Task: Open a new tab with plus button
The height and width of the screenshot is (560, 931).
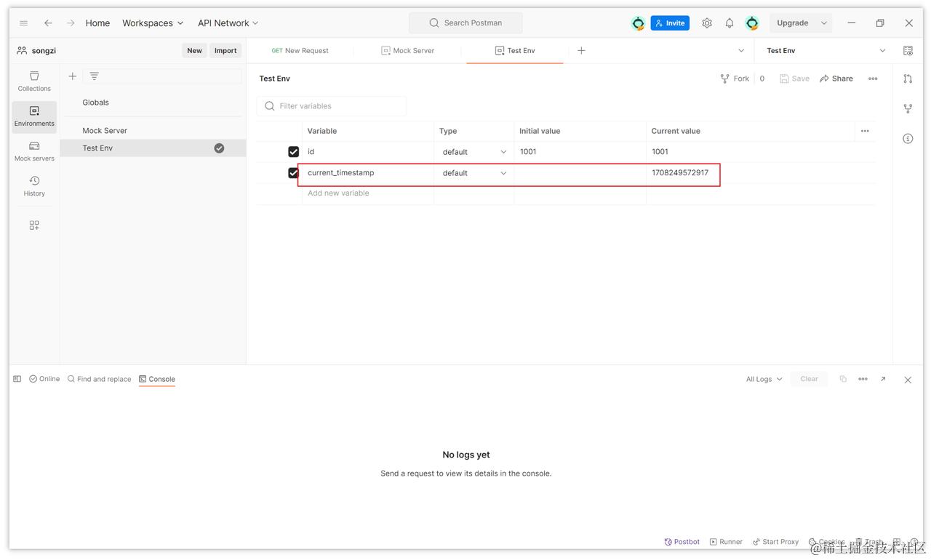Action: 581,51
